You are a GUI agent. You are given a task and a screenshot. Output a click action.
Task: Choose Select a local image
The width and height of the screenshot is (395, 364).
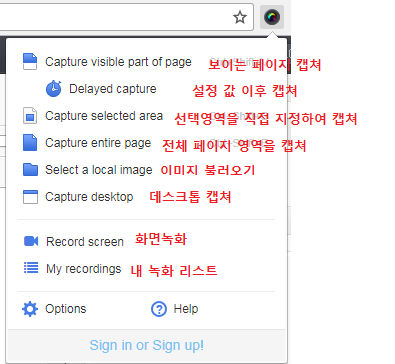(x=99, y=170)
